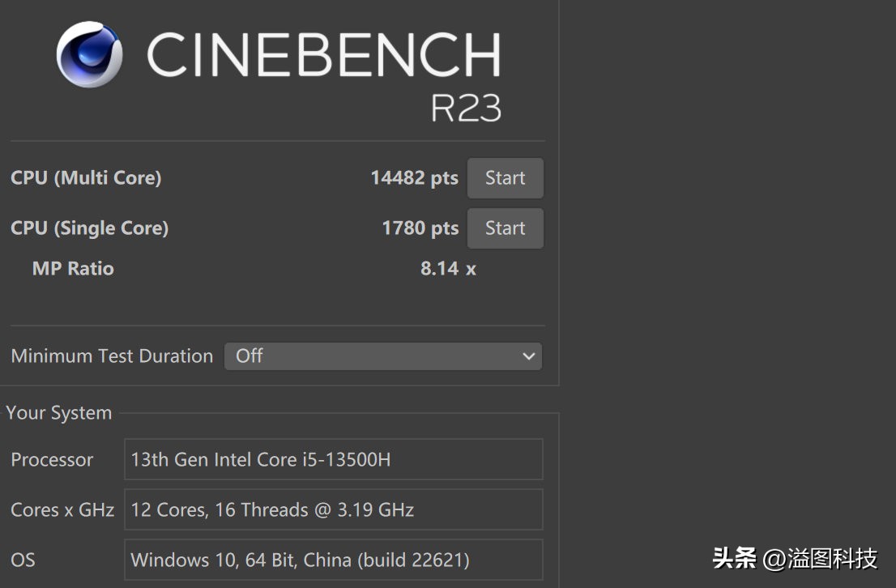Viewport: 896px width, 588px height.
Task: Start the CPU Multi Core test
Action: (x=505, y=178)
